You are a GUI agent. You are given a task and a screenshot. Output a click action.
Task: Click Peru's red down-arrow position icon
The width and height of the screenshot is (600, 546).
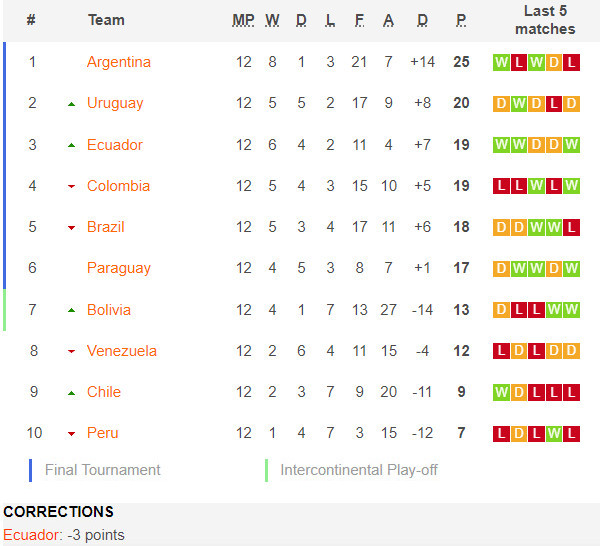pyautogui.click(x=71, y=434)
